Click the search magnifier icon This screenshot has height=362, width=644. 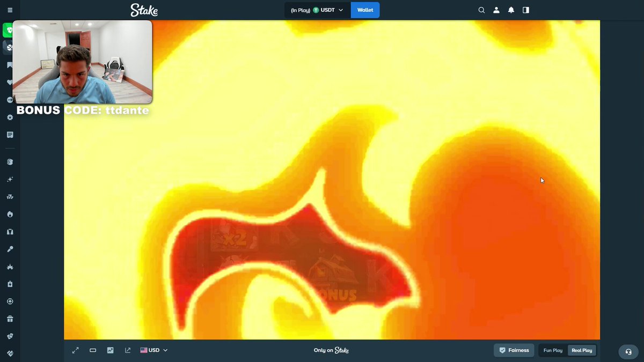[481, 10]
